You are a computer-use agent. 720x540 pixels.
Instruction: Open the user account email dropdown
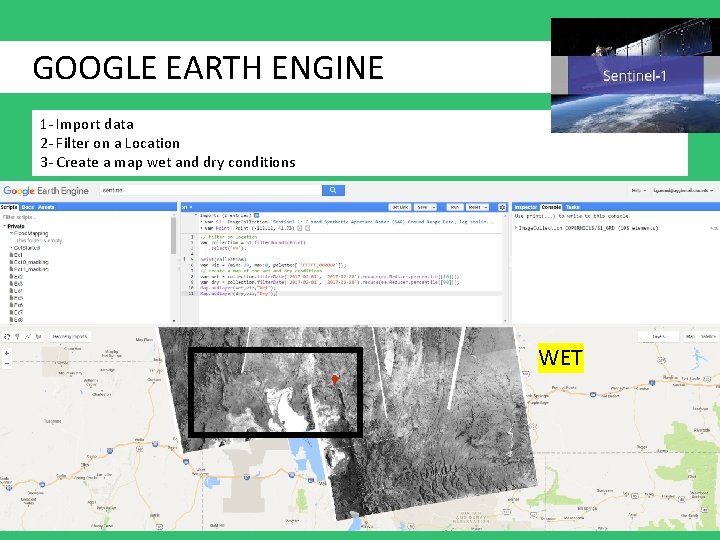(683, 190)
